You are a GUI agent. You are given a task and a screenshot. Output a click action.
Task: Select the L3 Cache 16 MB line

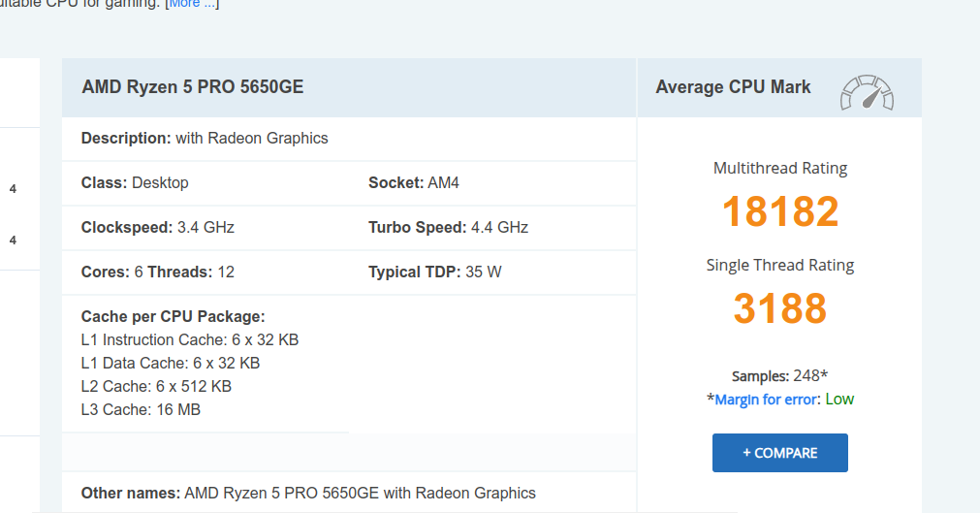click(x=141, y=409)
